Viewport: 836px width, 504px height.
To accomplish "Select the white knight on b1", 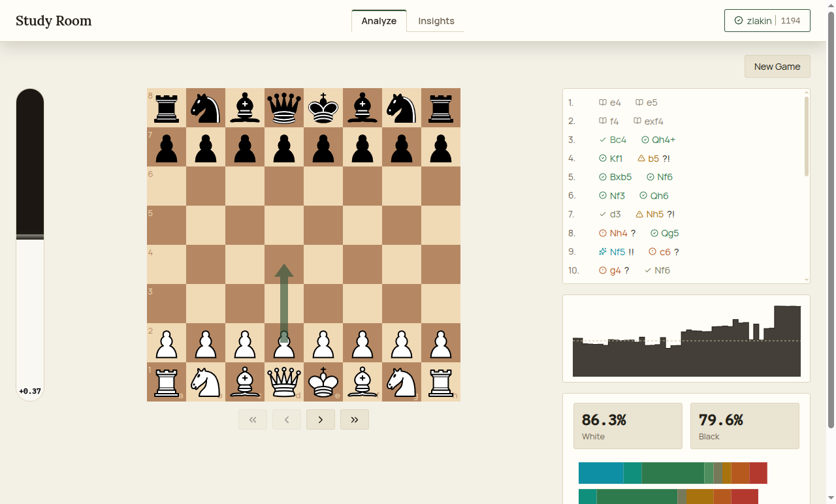I will tap(206, 382).
